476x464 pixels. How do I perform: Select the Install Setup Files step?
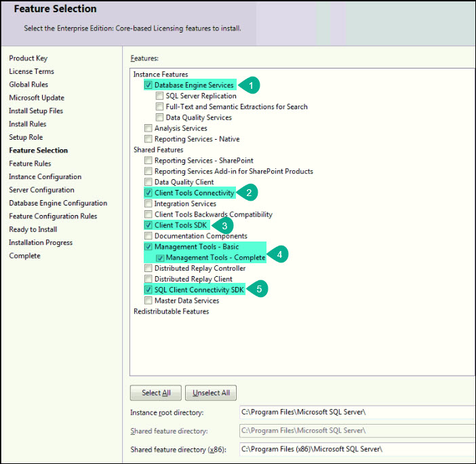click(36, 111)
